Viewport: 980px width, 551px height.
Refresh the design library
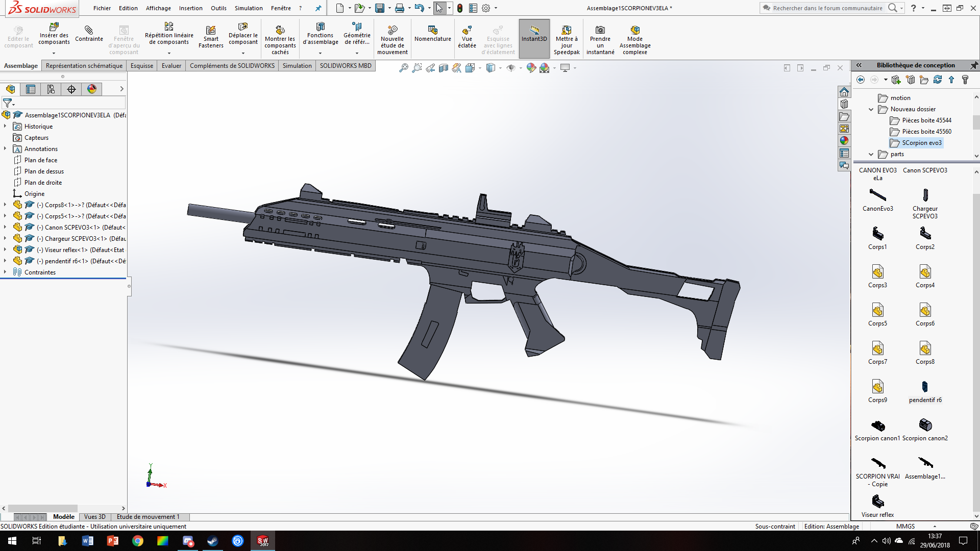(938, 80)
